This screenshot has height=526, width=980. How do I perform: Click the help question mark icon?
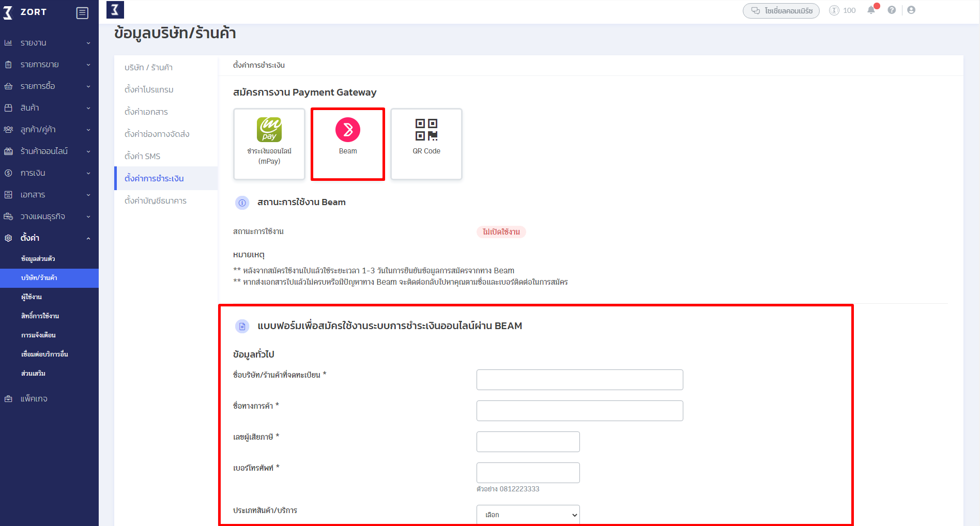point(891,10)
